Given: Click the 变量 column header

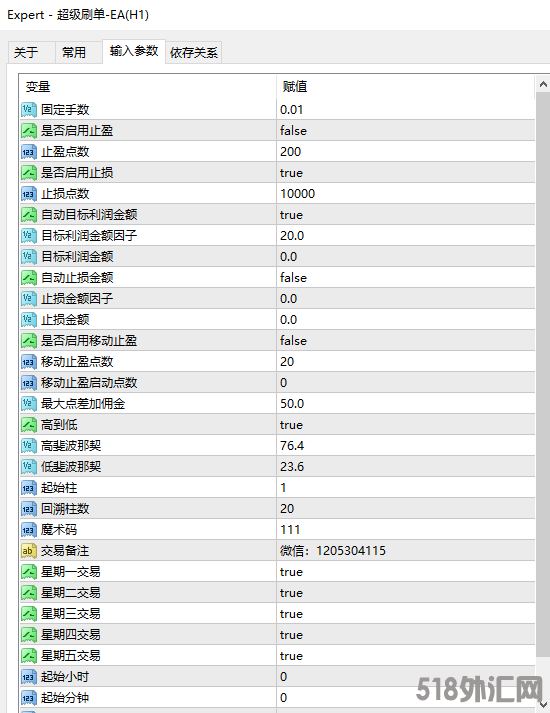Looking at the screenshot, I should (x=148, y=86).
